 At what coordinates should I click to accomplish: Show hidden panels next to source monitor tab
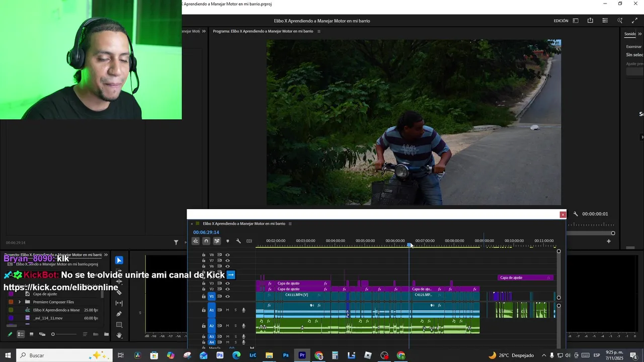pyautogui.click(x=204, y=31)
